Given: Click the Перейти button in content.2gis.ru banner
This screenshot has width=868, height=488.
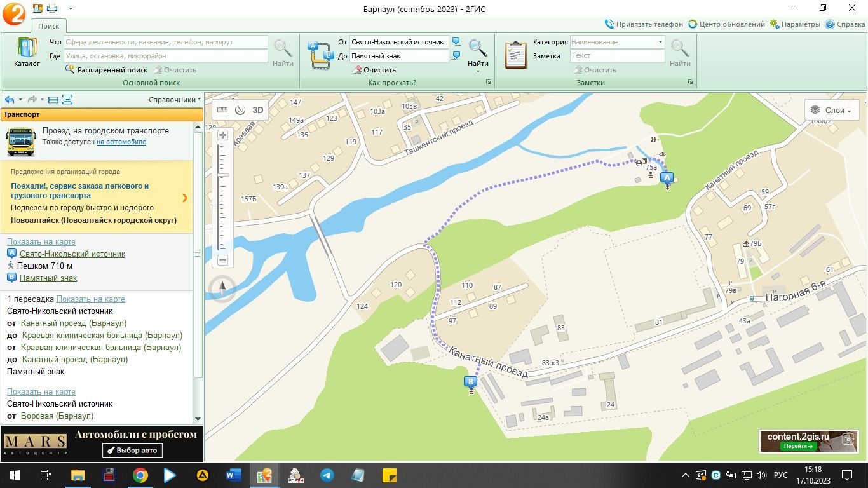Looking at the screenshot, I should pos(799,446).
